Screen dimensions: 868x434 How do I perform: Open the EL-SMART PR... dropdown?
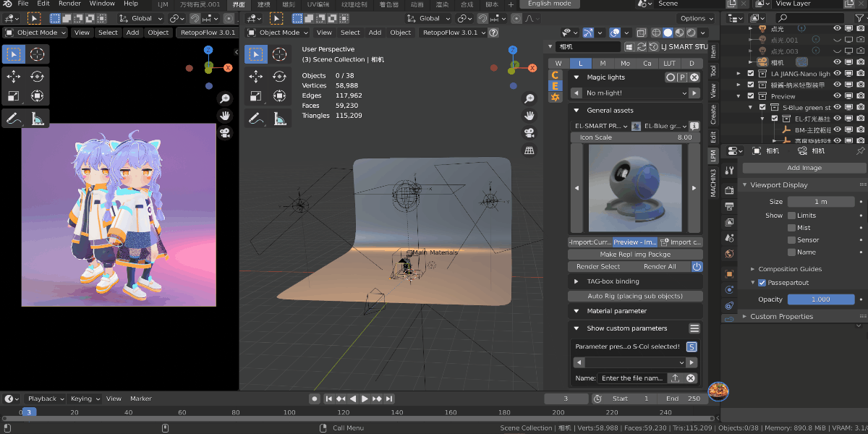600,126
